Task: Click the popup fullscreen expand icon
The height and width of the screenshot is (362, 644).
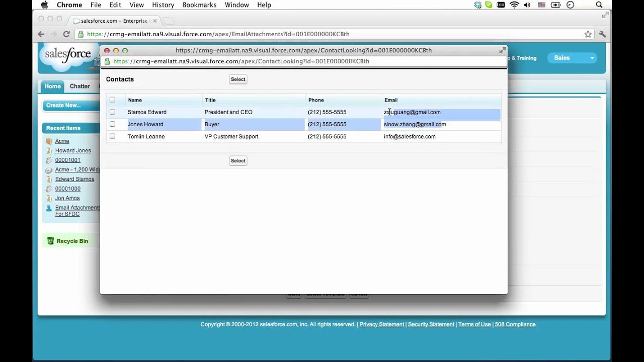Action: (502, 50)
